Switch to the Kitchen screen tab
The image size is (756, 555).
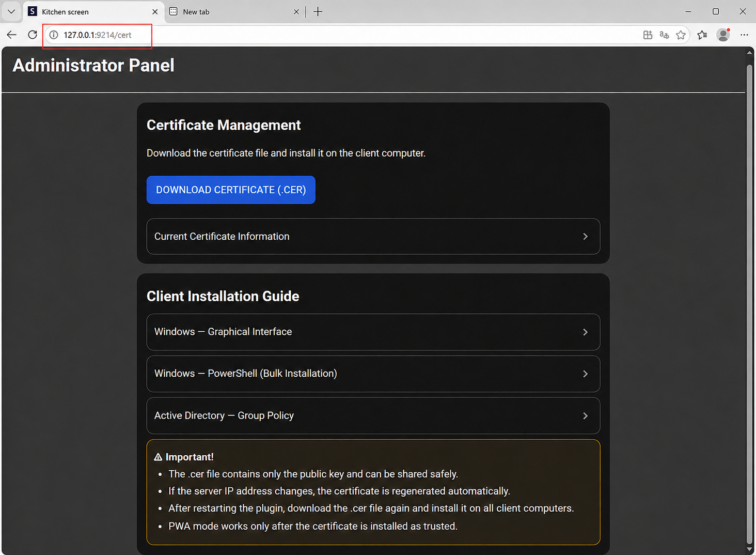click(93, 11)
